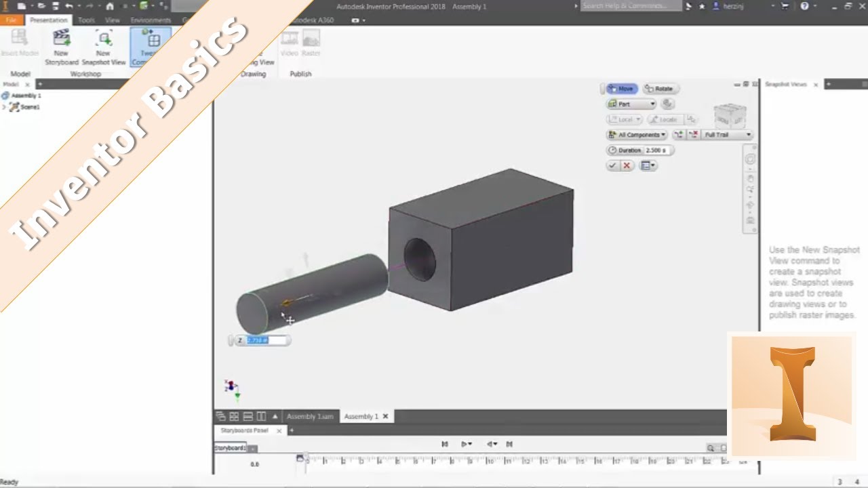Click the New Storyboard ribbon button
The image size is (868, 488).
pyautogui.click(x=62, y=47)
